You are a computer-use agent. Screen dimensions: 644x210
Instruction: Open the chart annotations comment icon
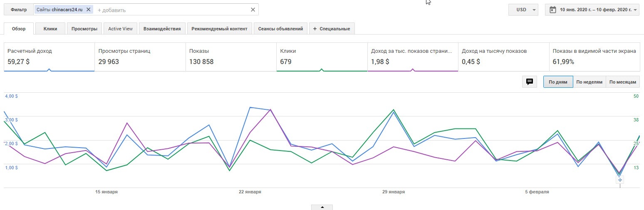[x=530, y=82]
